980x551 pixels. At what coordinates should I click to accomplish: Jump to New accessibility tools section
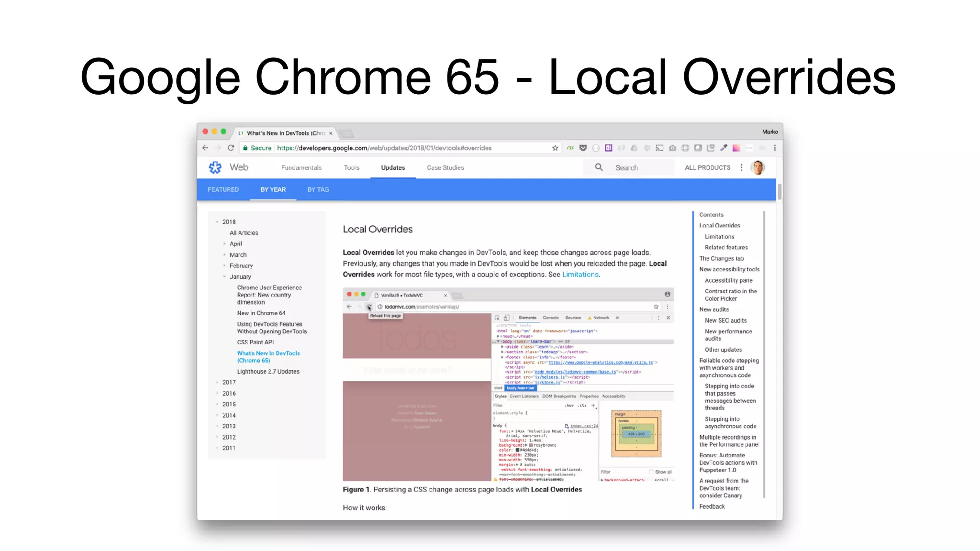pos(729,269)
